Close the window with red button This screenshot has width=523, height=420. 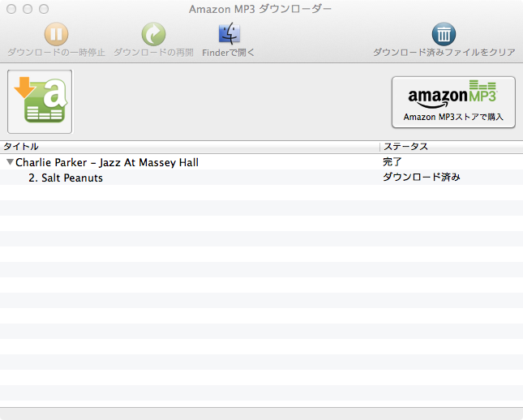(11, 9)
